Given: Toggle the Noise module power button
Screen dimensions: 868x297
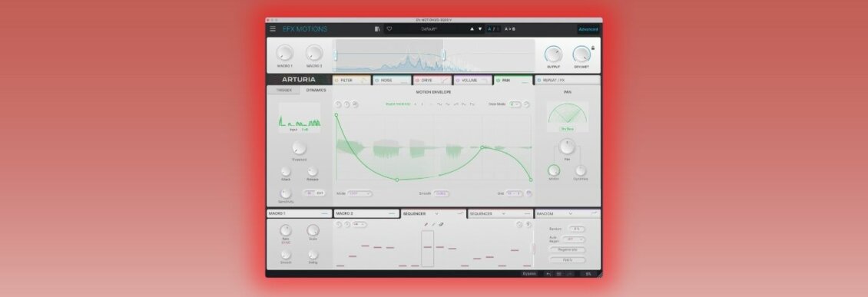Looking at the screenshot, I should click(x=377, y=80).
